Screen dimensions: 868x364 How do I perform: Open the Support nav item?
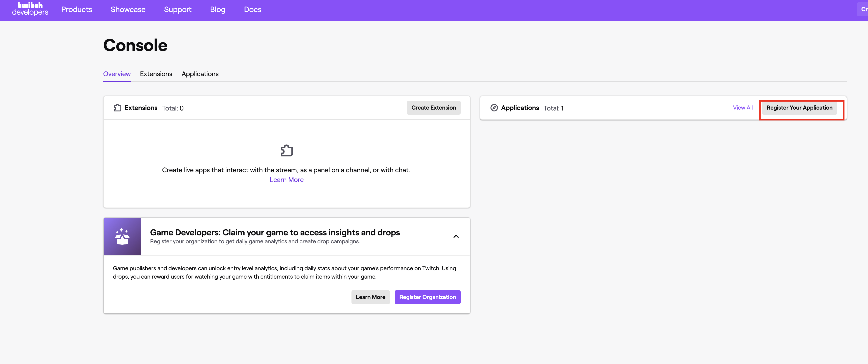[x=178, y=10]
